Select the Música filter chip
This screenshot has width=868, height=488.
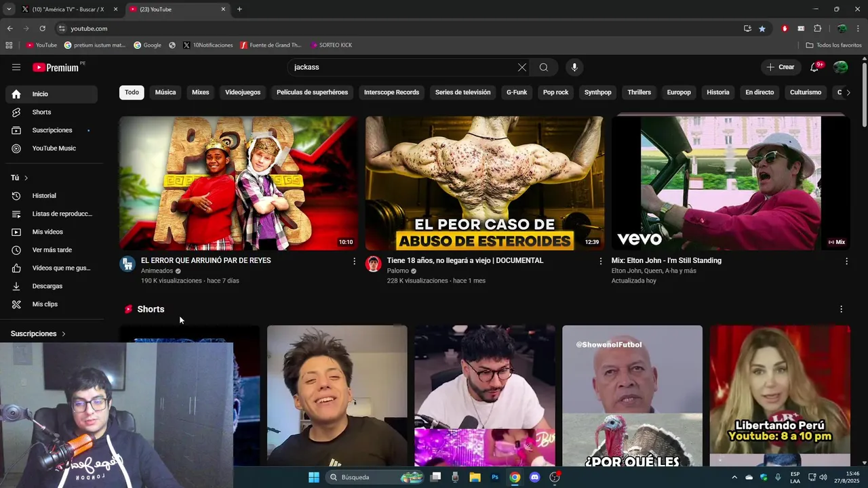pos(165,92)
